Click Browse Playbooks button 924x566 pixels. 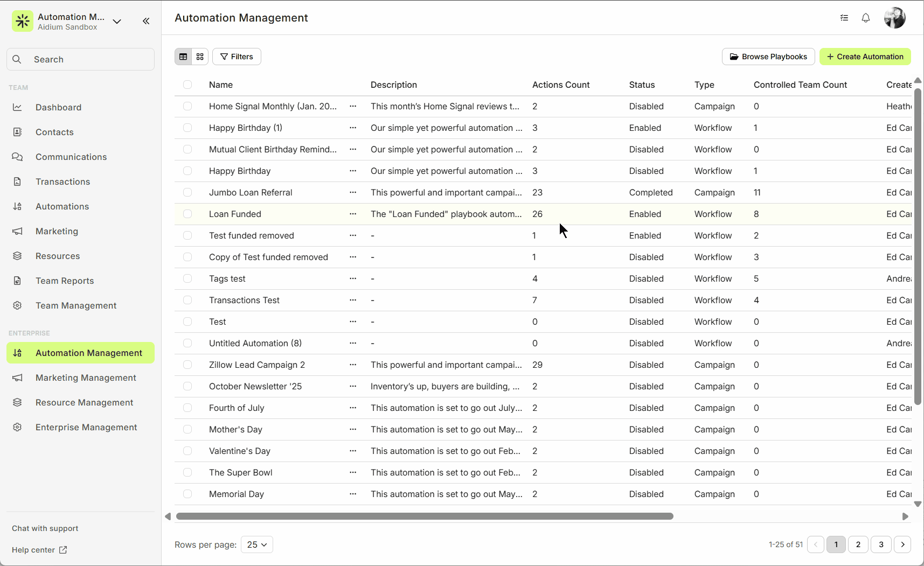click(768, 57)
